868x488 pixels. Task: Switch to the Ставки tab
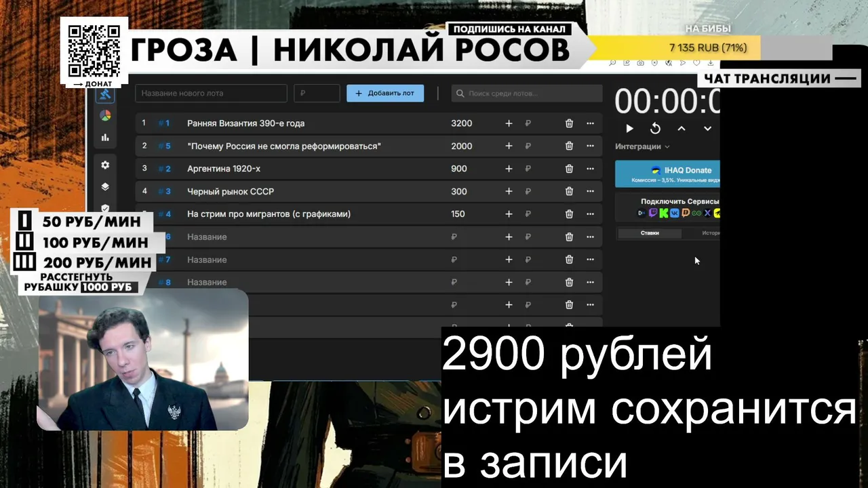(650, 232)
